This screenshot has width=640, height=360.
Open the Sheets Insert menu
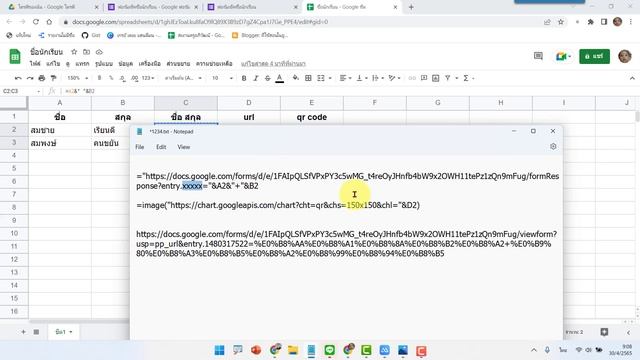tap(82, 64)
